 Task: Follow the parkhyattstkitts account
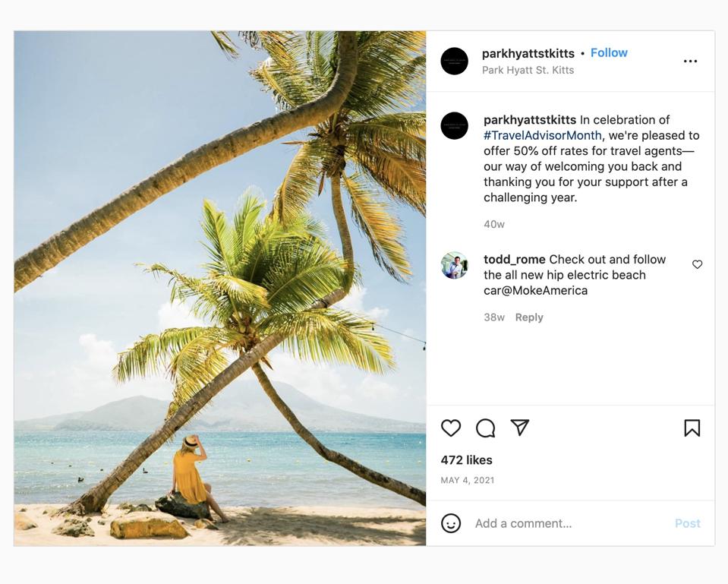pos(609,52)
